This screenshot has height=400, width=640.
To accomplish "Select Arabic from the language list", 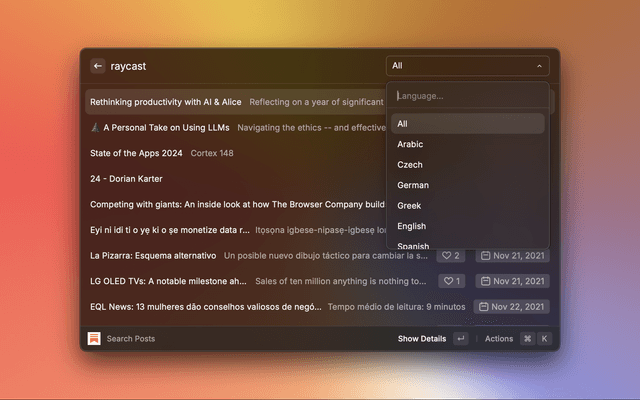I will click(410, 144).
